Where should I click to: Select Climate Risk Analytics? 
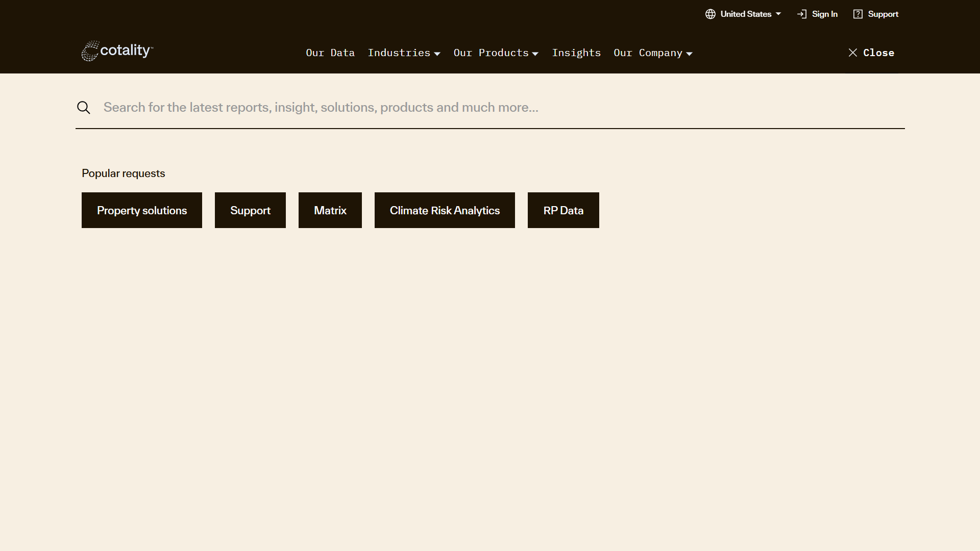[445, 210]
